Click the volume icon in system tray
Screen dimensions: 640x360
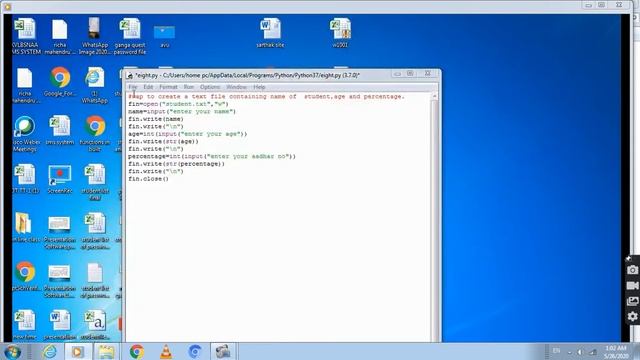click(x=580, y=352)
